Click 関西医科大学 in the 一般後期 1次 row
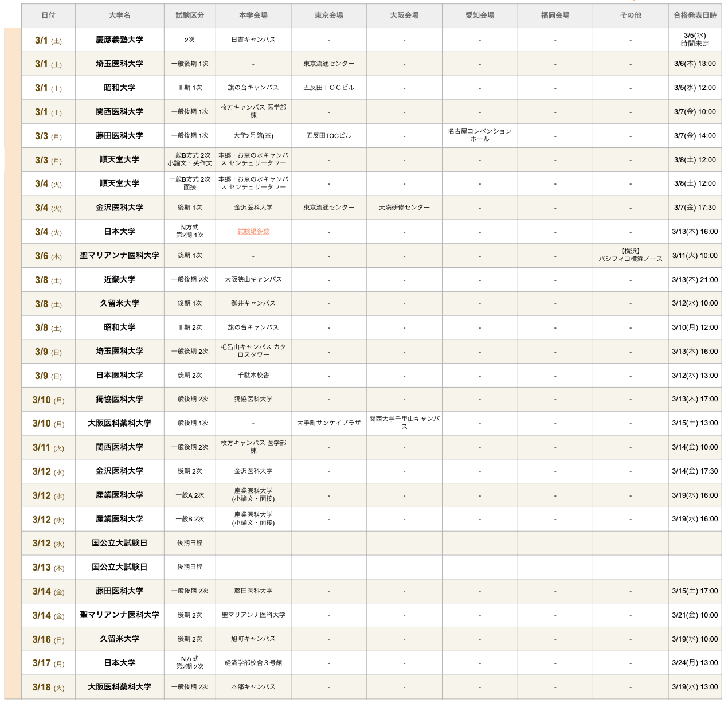The image size is (728, 703). (x=120, y=112)
